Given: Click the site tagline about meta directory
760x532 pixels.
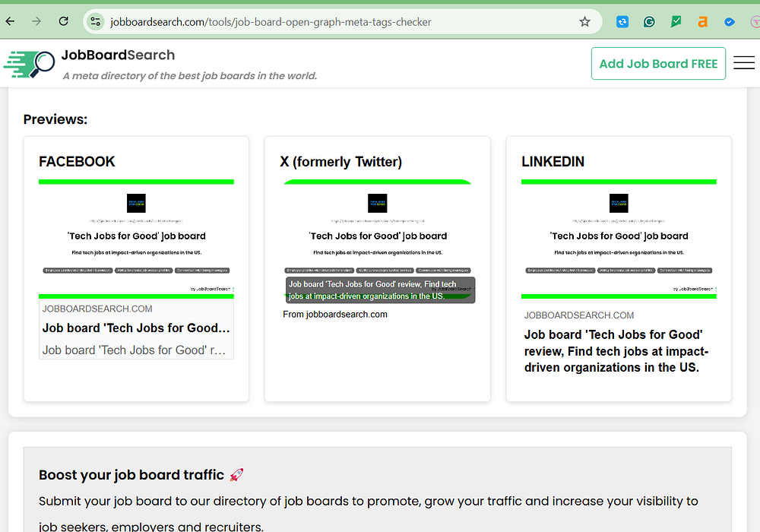Looking at the screenshot, I should coord(190,75).
